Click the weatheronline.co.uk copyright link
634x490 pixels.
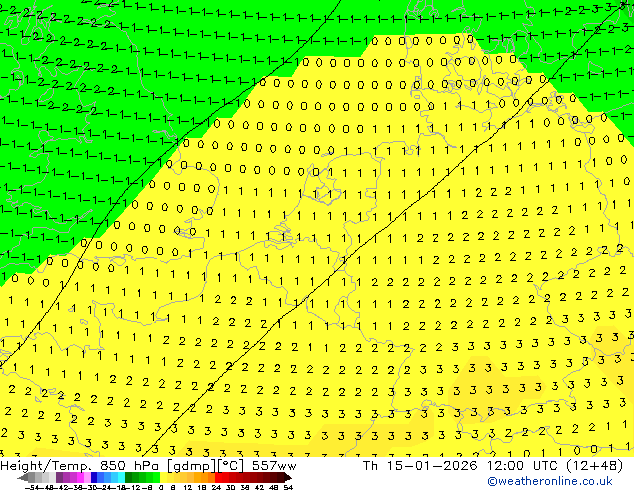point(550,481)
